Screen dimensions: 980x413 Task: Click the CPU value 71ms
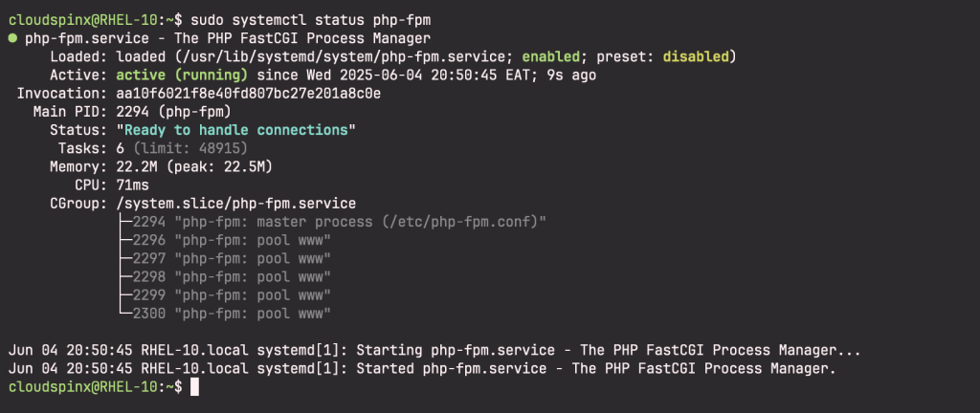click(132, 185)
